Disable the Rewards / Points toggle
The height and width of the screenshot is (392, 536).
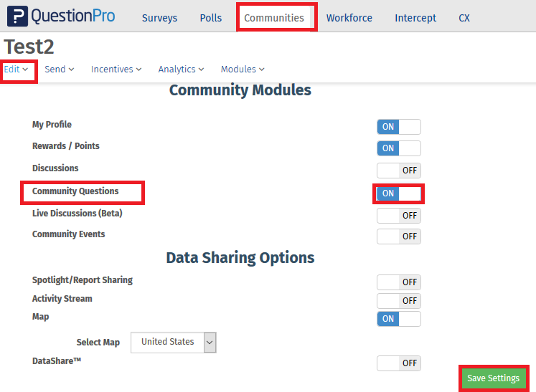[x=398, y=148]
